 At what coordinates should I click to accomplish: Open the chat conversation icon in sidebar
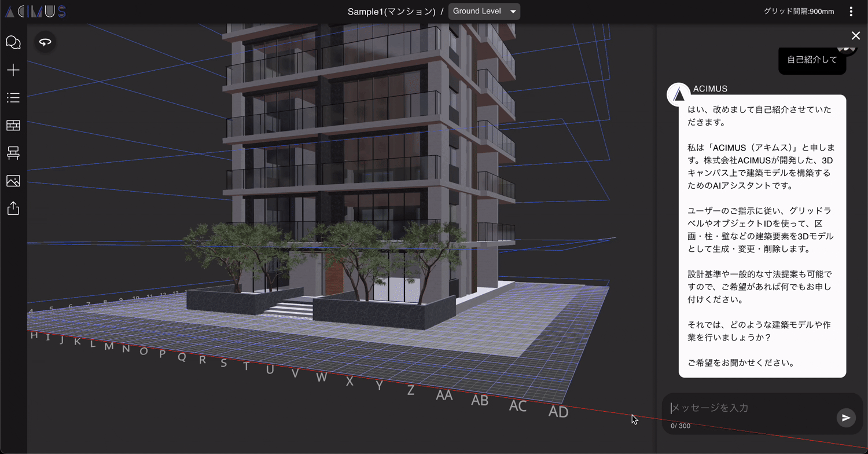click(x=13, y=42)
